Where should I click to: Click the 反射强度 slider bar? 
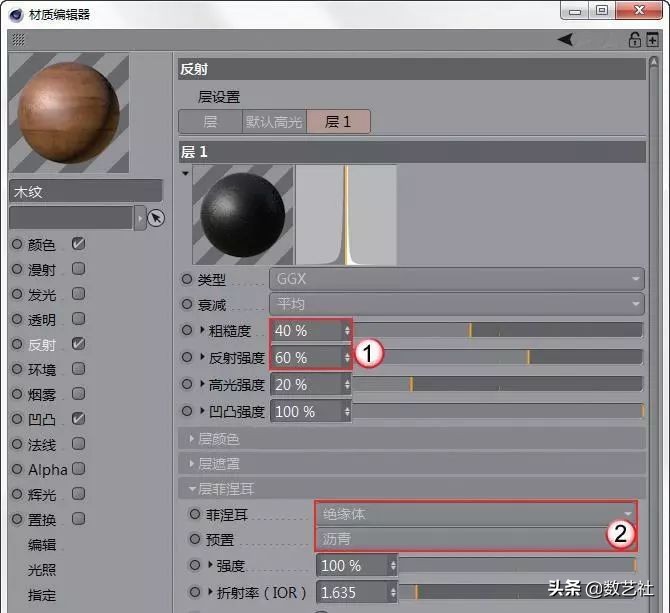click(513, 357)
